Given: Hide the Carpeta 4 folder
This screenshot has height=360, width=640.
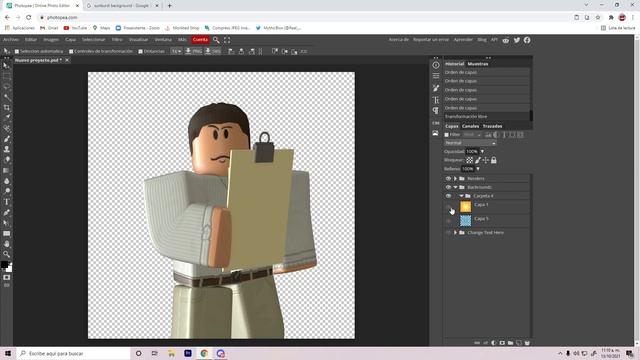Looking at the screenshot, I should point(448,196).
